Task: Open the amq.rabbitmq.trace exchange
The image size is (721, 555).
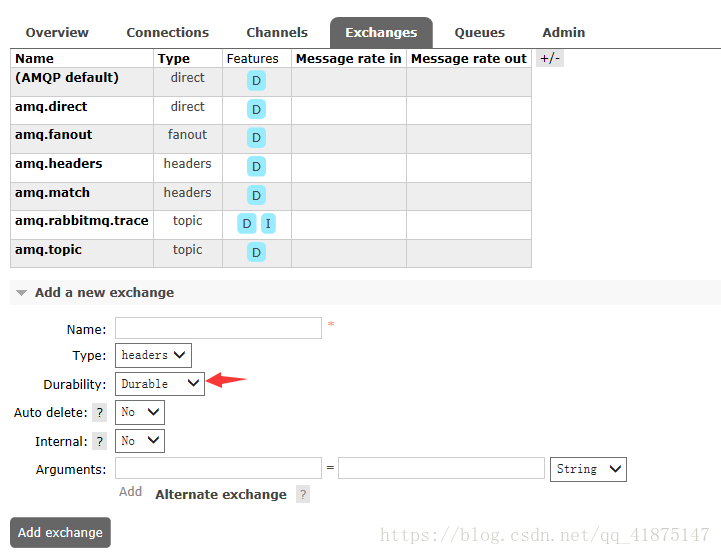Action: (81, 221)
